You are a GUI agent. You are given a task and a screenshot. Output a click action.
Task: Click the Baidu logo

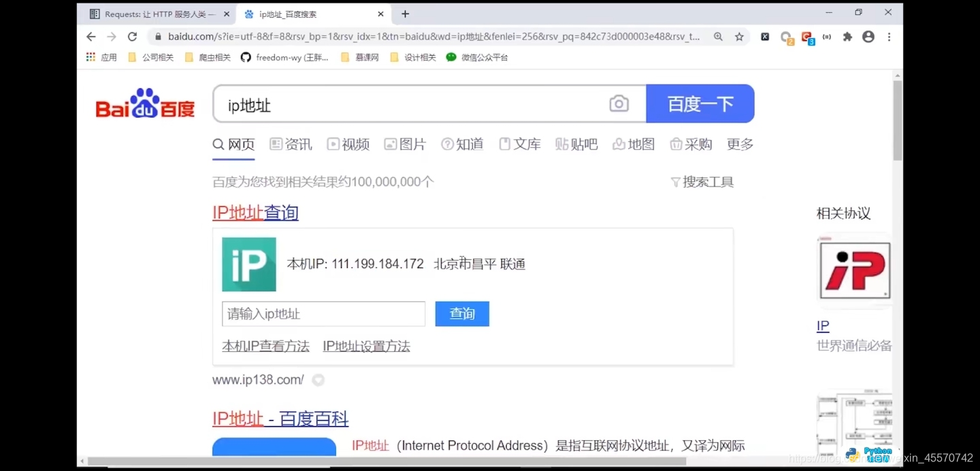coord(145,104)
